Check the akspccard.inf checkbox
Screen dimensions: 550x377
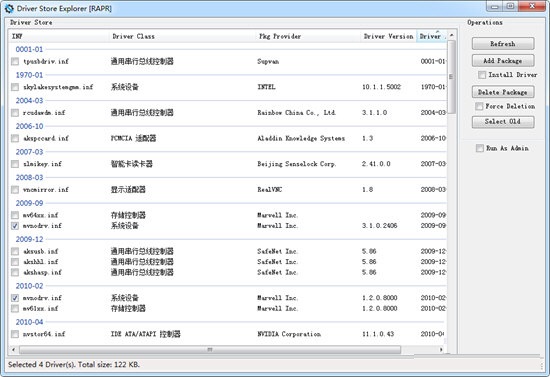pyautogui.click(x=15, y=138)
